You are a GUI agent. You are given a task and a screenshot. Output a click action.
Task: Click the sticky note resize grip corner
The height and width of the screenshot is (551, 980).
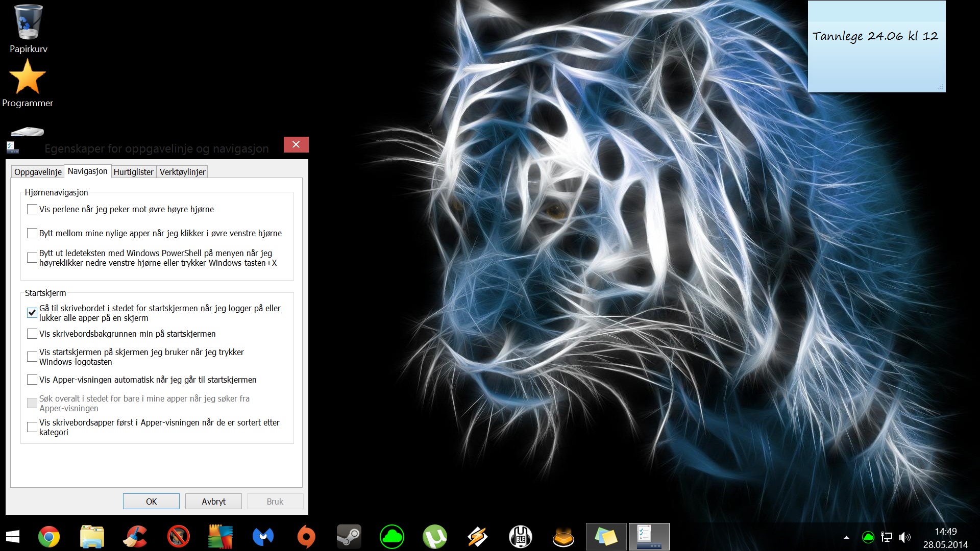click(941, 87)
